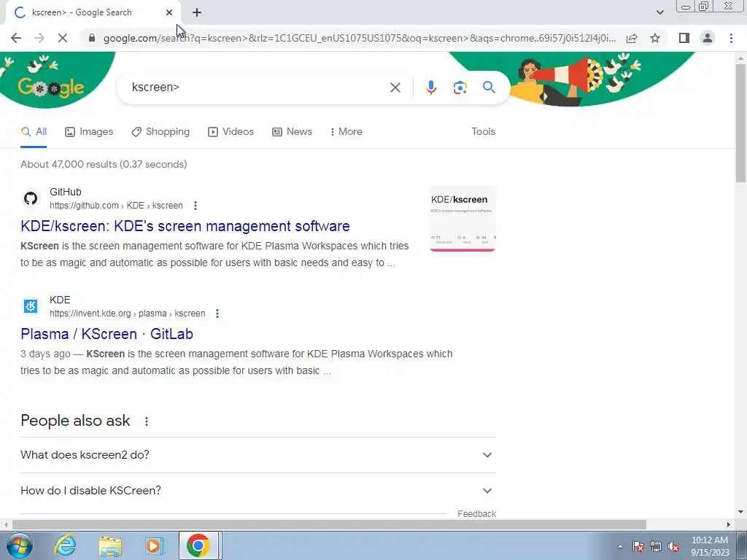Go back with the browser back arrow
The image size is (747, 560).
tap(16, 38)
